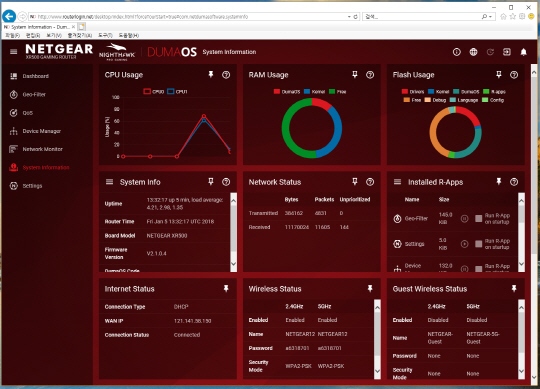
Task: Open the browser search box dropdown arrow
Action: click(x=490, y=17)
